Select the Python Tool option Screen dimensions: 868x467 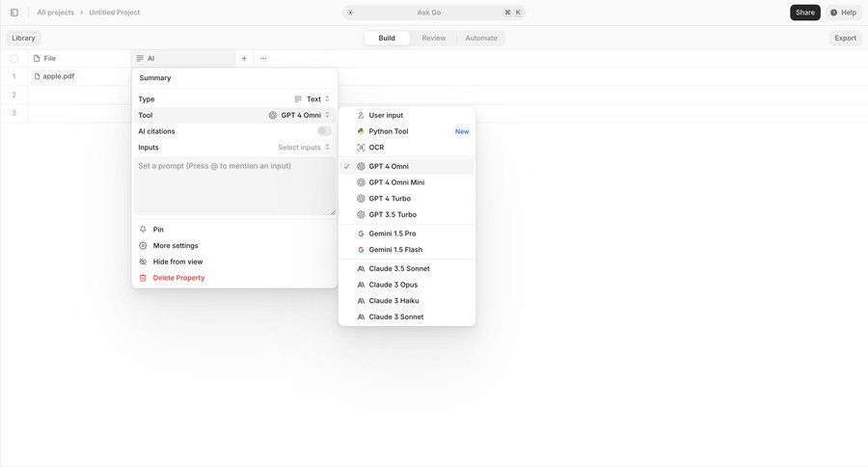[407, 131]
